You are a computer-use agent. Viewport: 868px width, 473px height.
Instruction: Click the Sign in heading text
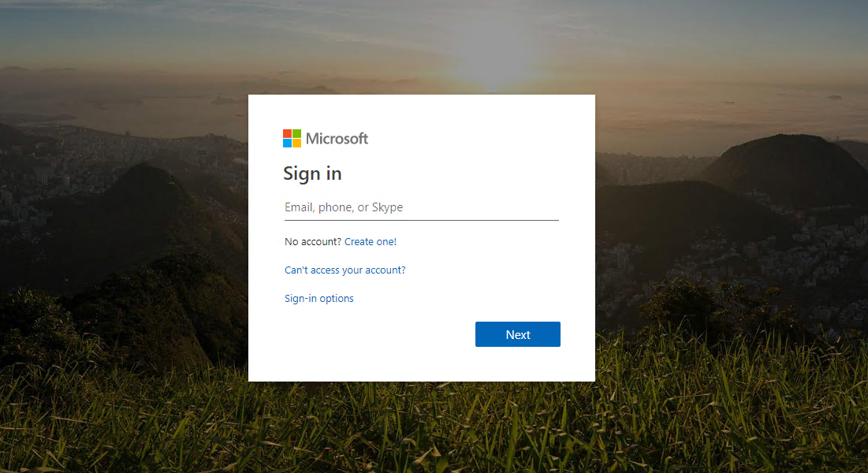pyautogui.click(x=312, y=173)
